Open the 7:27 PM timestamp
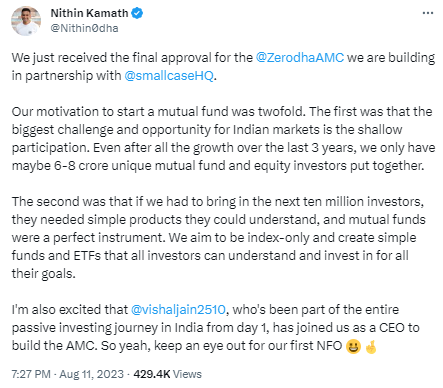The image size is (443, 388). [x=31, y=374]
